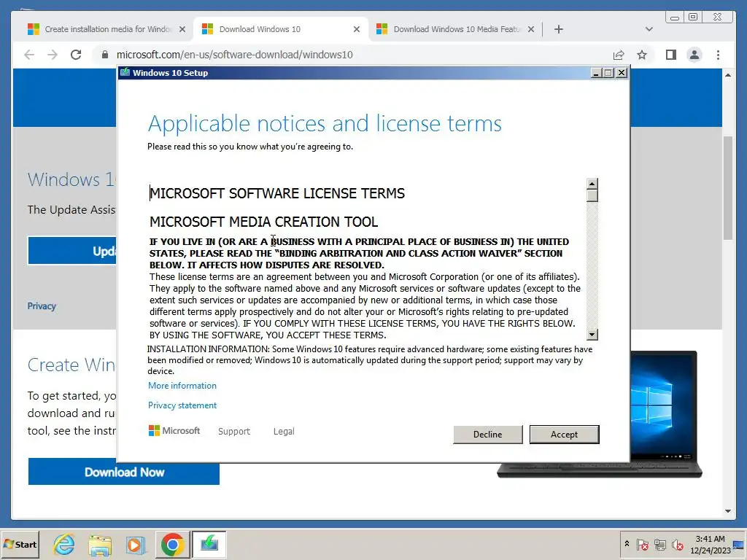The image size is (747, 560).
Task: Click the laptop image on the web page
Action: (x=664, y=414)
